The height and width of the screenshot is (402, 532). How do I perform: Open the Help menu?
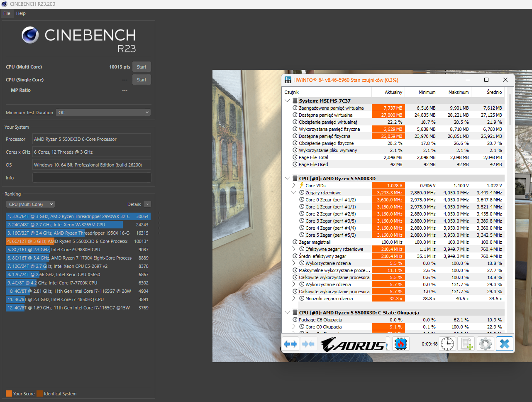point(21,13)
